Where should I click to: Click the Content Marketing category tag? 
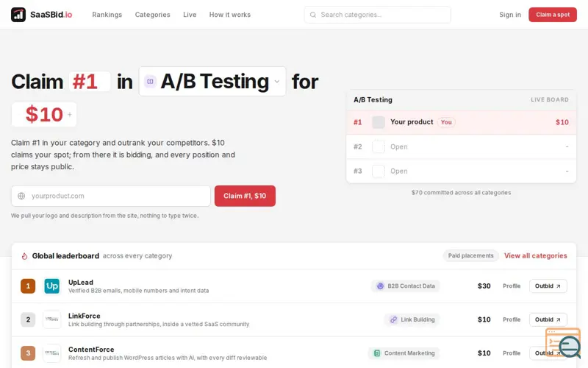click(x=404, y=353)
